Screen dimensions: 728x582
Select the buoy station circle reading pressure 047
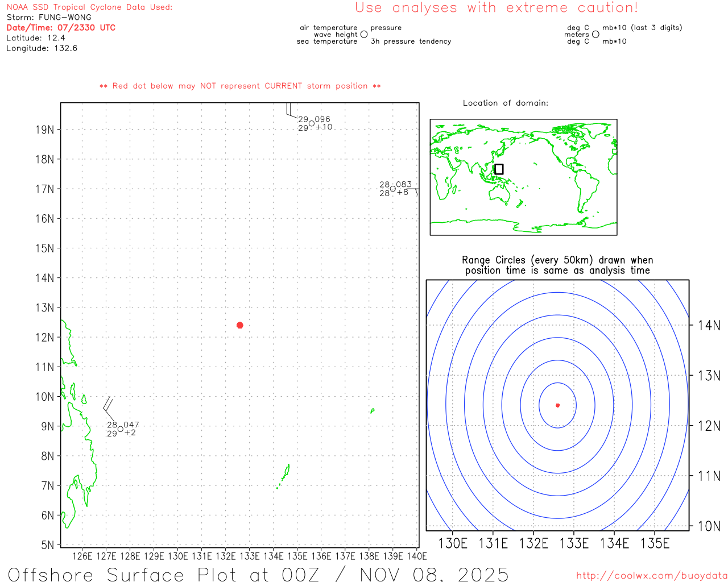(x=121, y=429)
